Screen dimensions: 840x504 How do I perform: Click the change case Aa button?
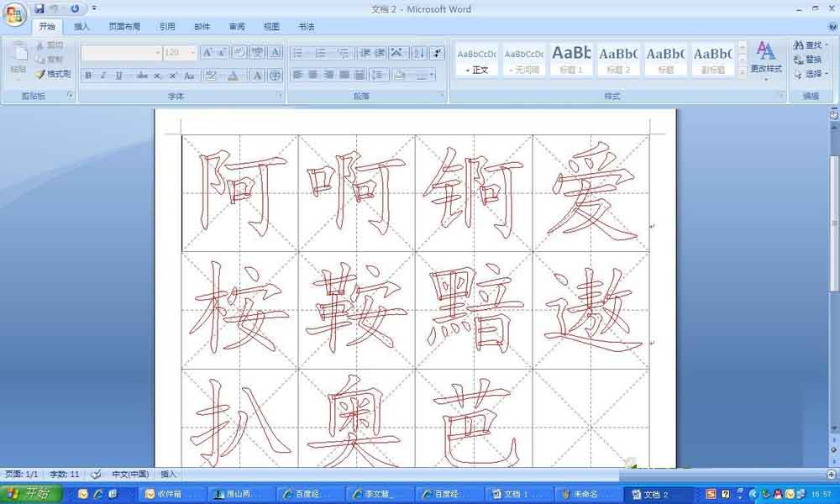[x=188, y=76]
